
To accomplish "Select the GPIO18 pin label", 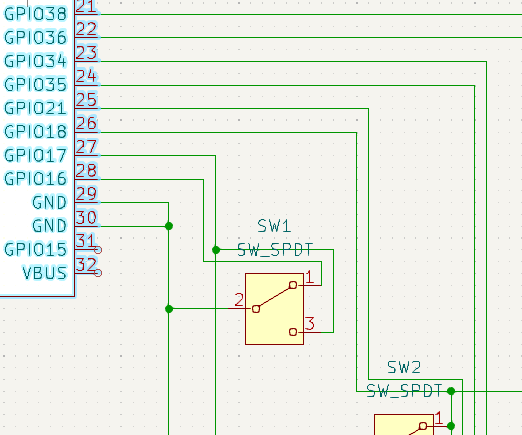I will [35, 132].
